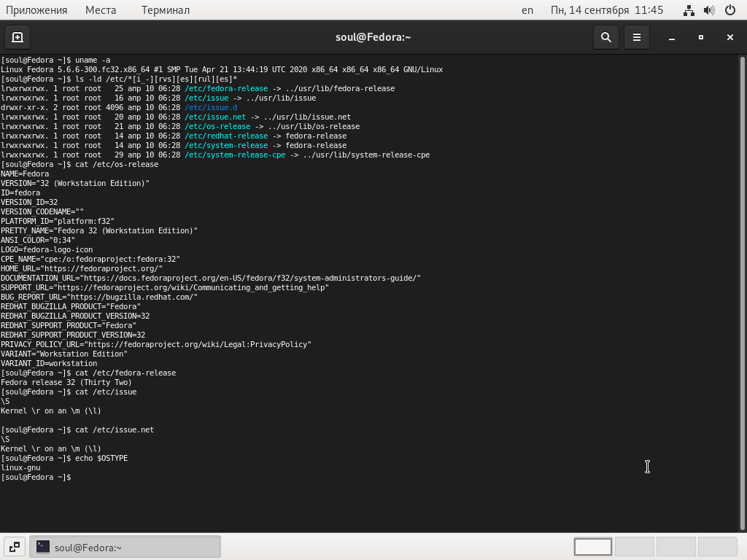Open the calendar clock Пн, 14 сентября
This screenshot has height=560, width=747.
click(606, 10)
